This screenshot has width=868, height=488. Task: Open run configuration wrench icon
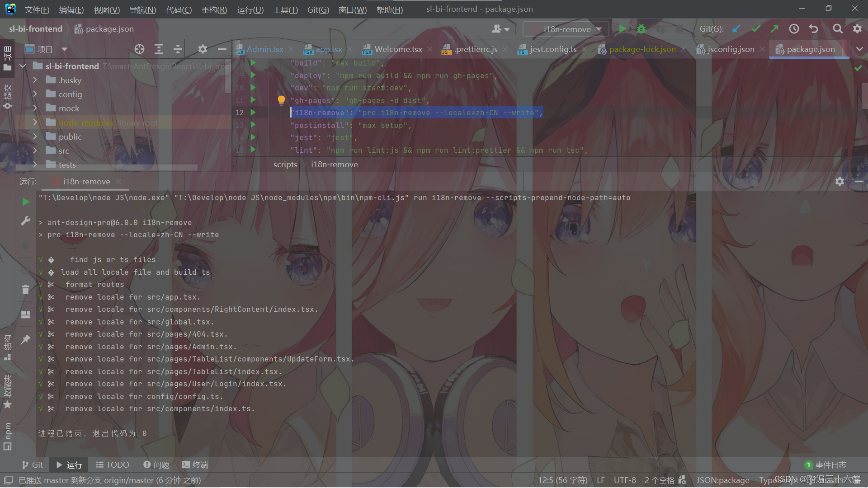pyautogui.click(x=26, y=221)
